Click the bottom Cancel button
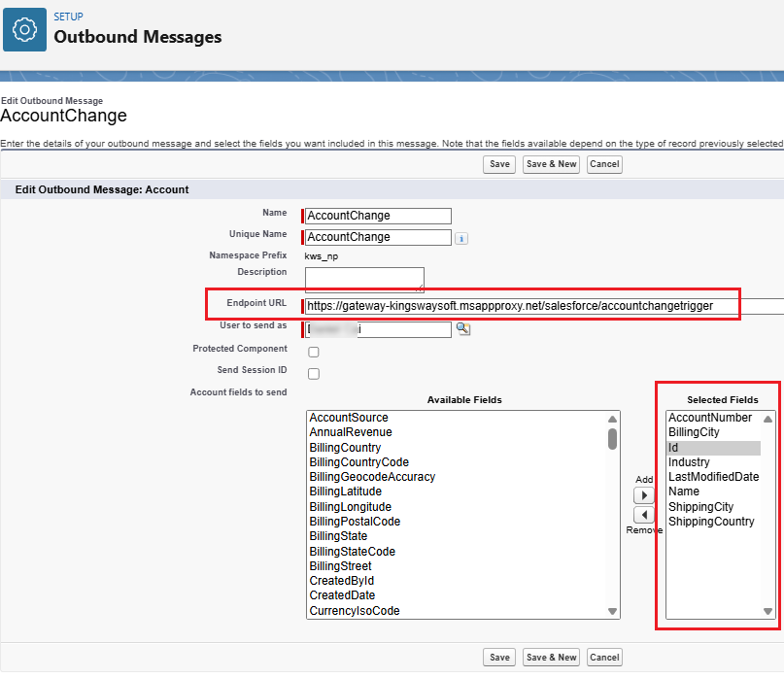This screenshot has height=678, width=784. [604, 658]
